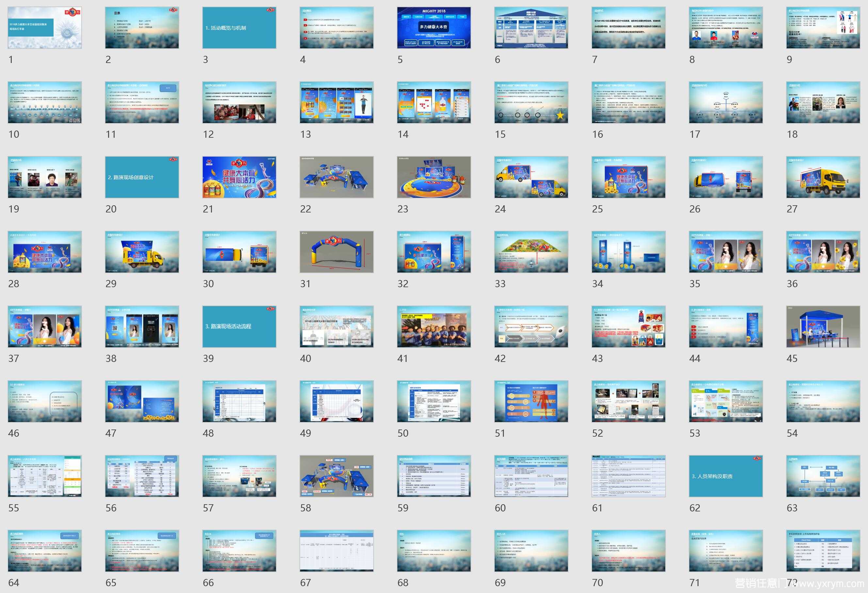This screenshot has height=593, width=868.
Task: Select slide 32 thumbnail
Action: (434, 252)
